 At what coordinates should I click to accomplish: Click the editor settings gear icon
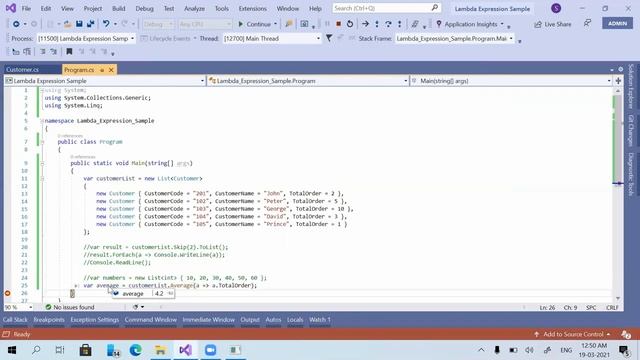point(620,69)
